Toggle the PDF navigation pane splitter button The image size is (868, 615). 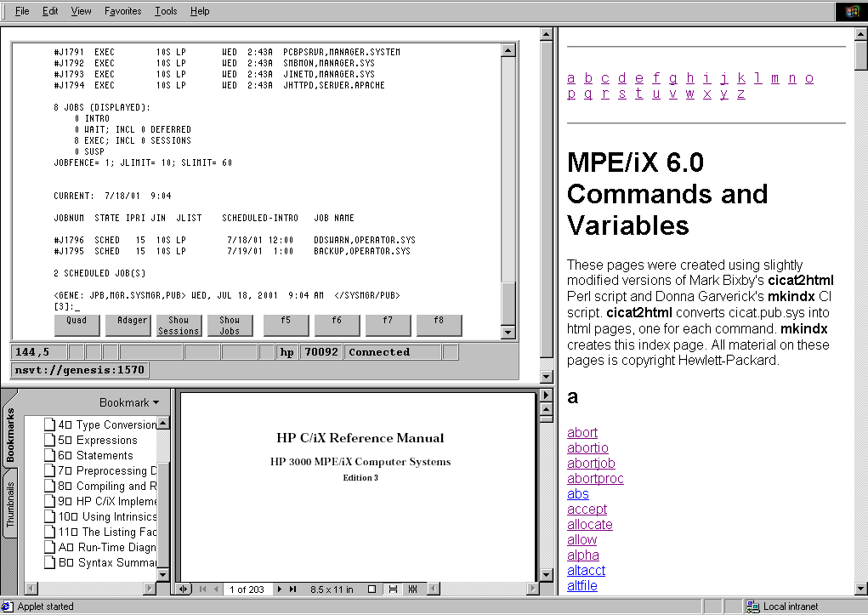tap(184, 589)
